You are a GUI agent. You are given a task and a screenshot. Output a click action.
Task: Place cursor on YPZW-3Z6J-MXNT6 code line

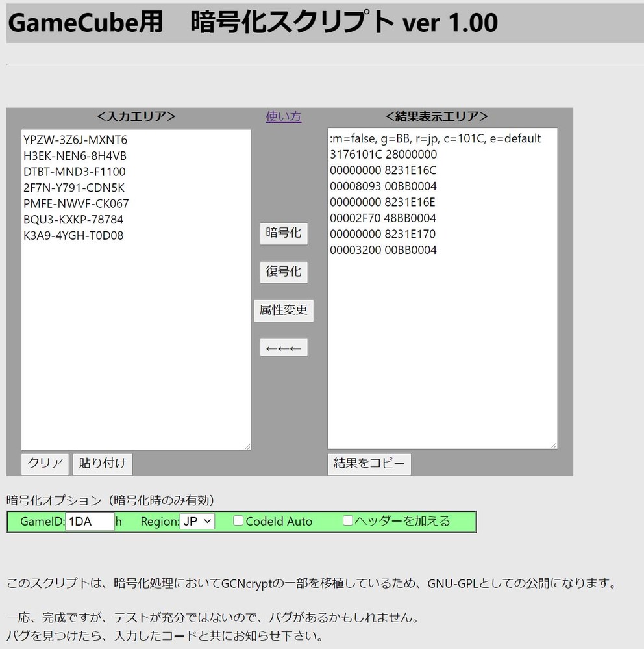75,140
